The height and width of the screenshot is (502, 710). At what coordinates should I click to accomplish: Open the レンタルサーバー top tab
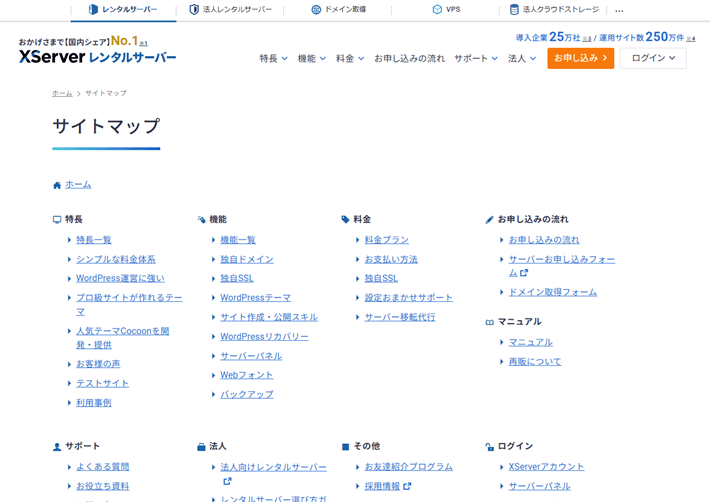pos(123,10)
